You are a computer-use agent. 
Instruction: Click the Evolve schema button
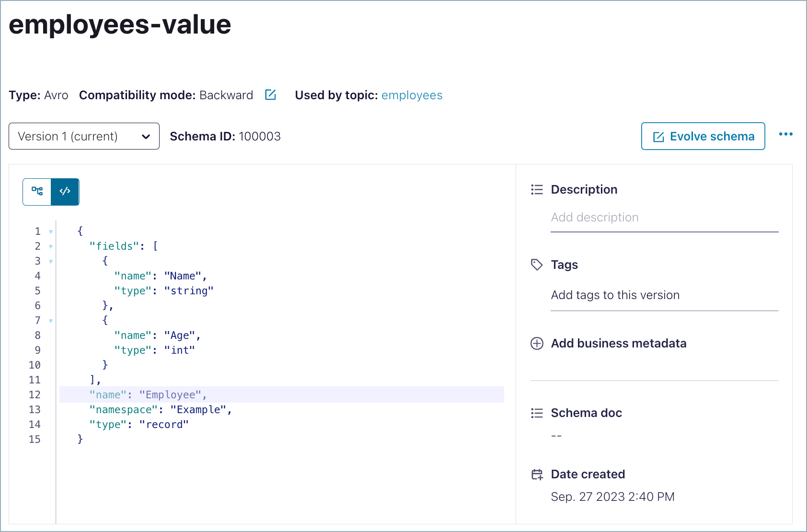point(703,136)
